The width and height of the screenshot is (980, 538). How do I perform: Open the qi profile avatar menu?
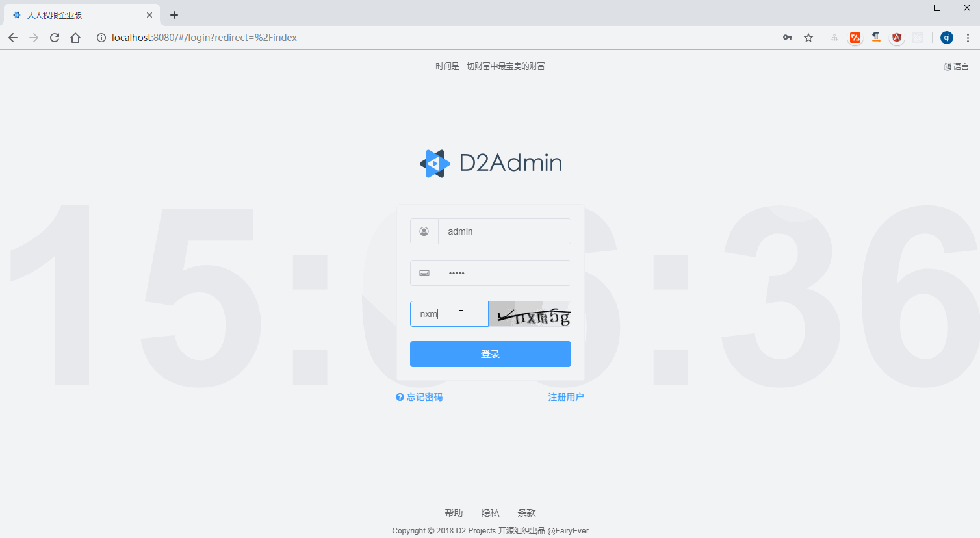947,37
